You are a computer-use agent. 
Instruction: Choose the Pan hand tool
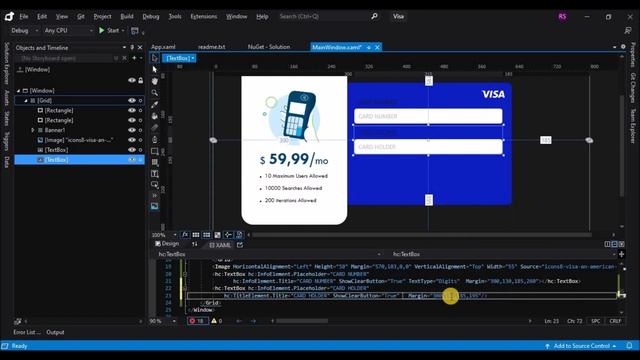[155, 81]
